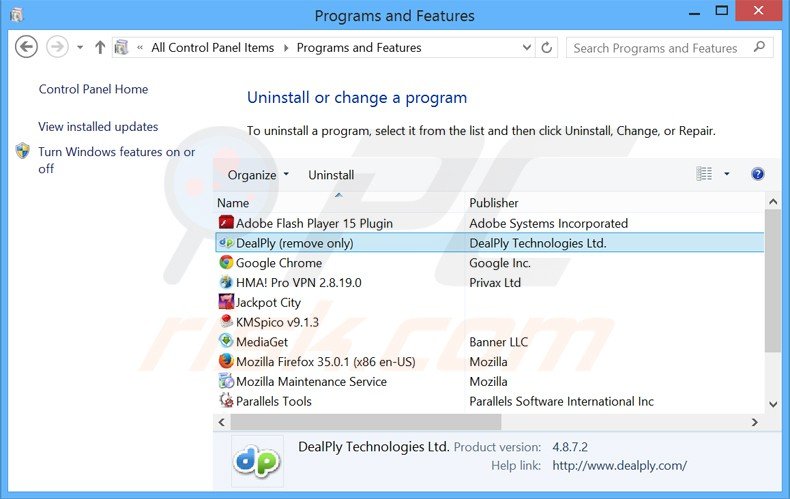Open the Organize dropdown menu
Image resolution: width=790 pixels, height=499 pixels.
(x=258, y=175)
